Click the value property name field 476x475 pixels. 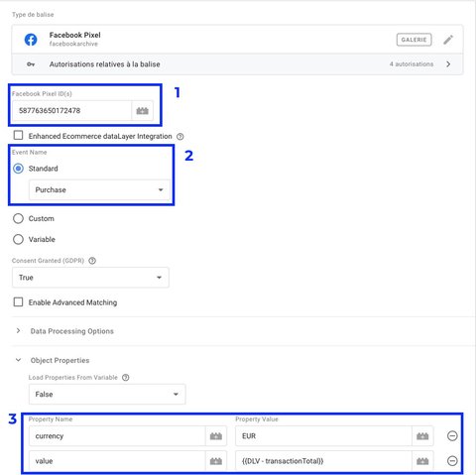[117, 461]
